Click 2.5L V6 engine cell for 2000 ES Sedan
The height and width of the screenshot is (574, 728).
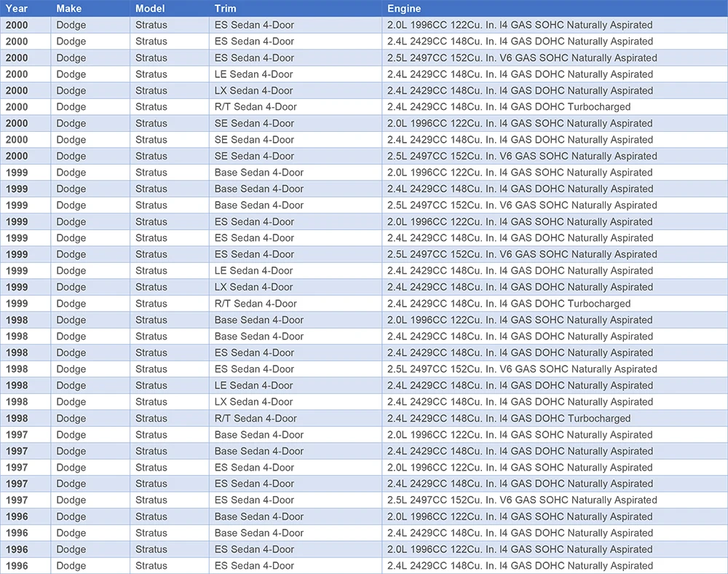click(555, 58)
